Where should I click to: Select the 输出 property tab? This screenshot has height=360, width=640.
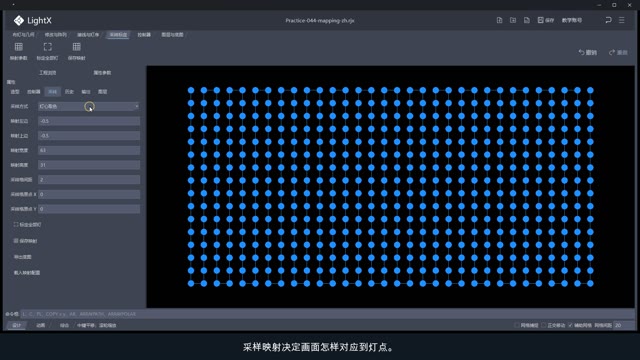(x=86, y=92)
